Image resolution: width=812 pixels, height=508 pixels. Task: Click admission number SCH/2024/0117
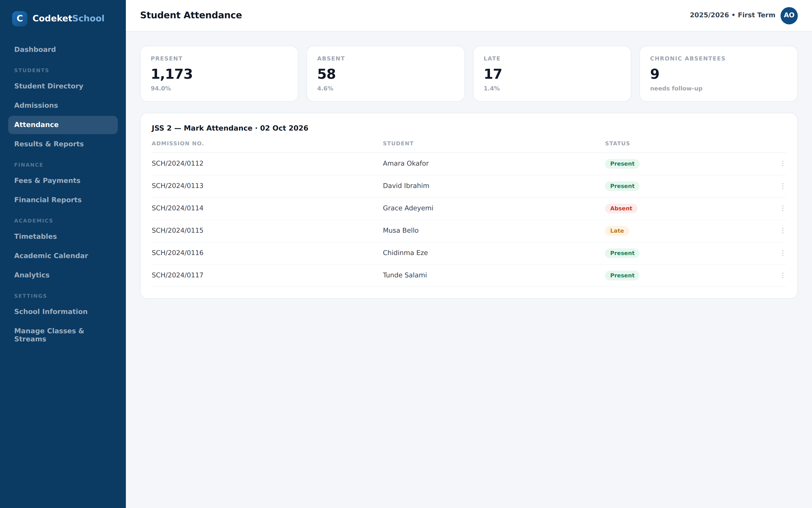(x=178, y=275)
